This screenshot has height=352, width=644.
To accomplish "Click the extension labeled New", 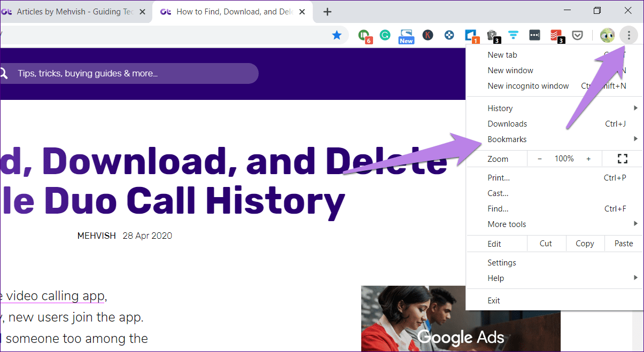I will pos(406,36).
